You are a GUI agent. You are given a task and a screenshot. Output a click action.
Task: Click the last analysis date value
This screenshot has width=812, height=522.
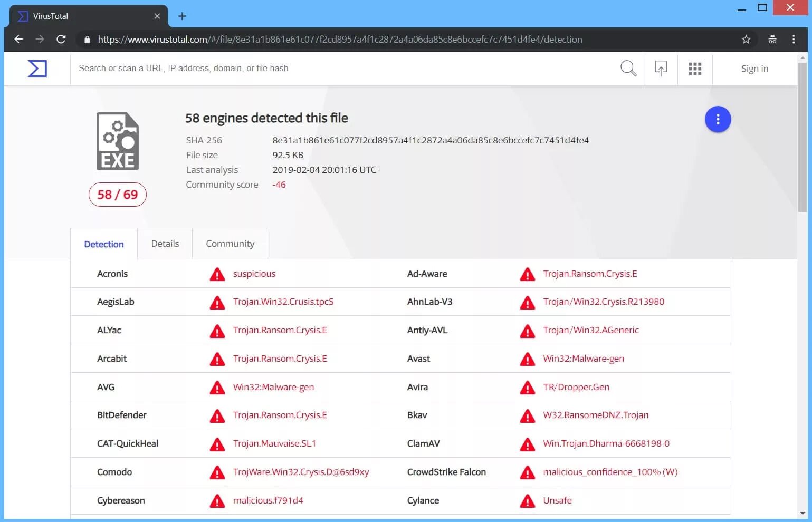[x=324, y=170]
